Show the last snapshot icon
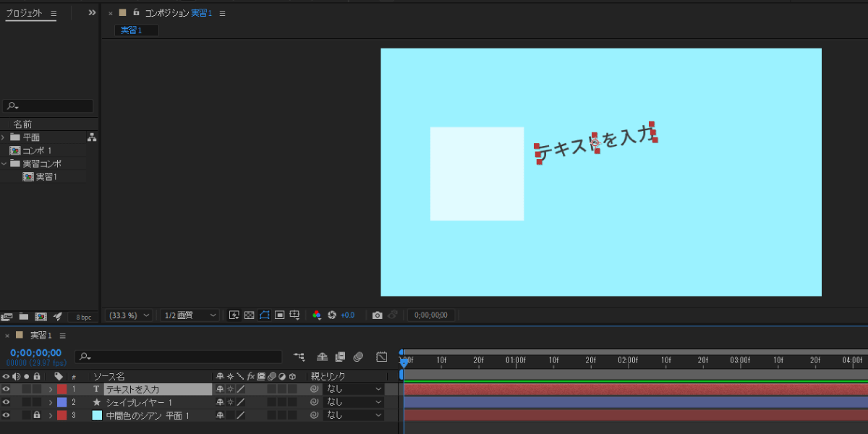The image size is (868, 434). 393,315
